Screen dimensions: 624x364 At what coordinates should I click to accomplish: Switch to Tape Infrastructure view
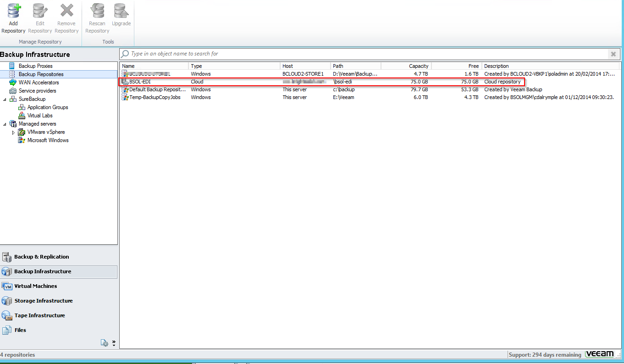pyautogui.click(x=59, y=315)
